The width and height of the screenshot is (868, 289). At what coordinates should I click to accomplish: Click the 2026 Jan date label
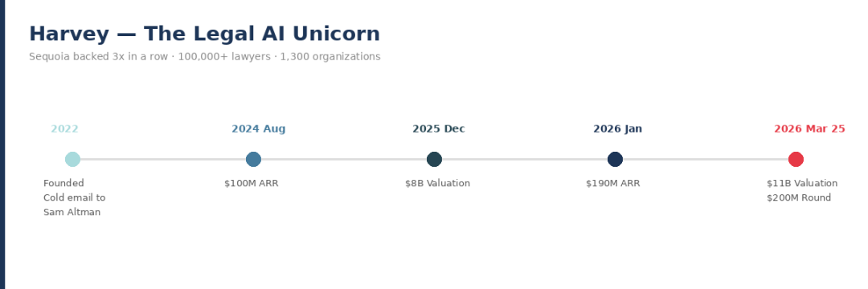point(618,128)
